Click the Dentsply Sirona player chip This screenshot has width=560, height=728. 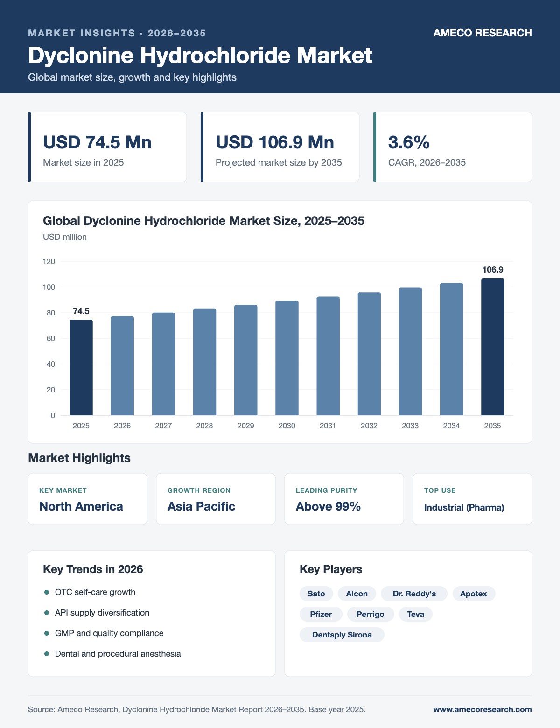pyautogui.click(x=342, y=635)
